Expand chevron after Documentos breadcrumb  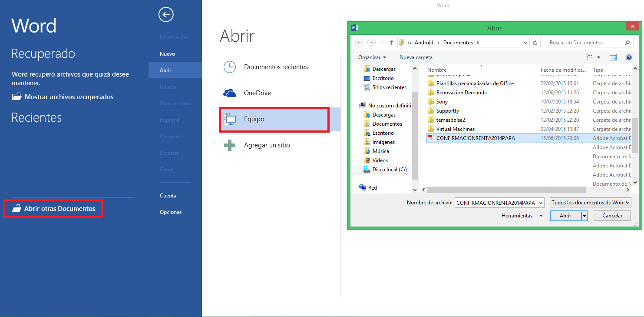[478, 43]
